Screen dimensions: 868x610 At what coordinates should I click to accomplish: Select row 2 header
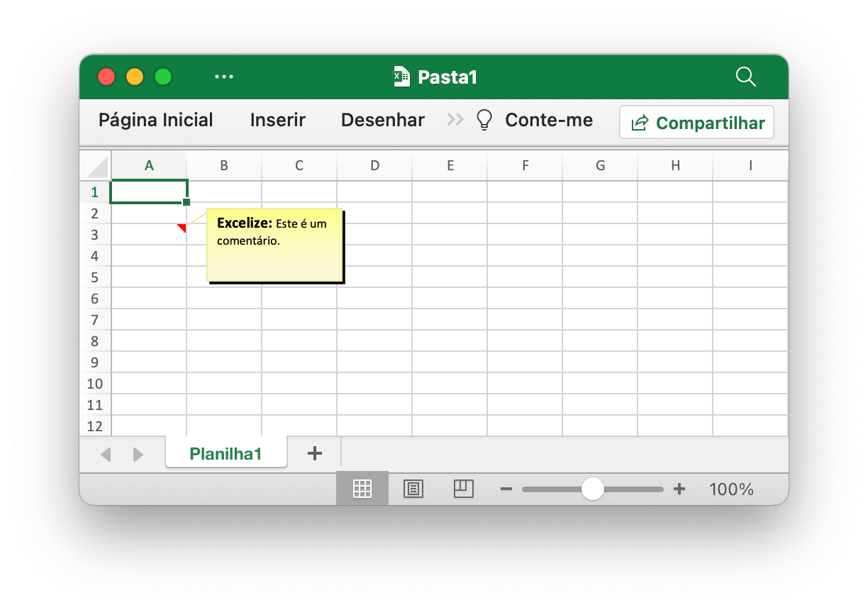click(95, 213)
